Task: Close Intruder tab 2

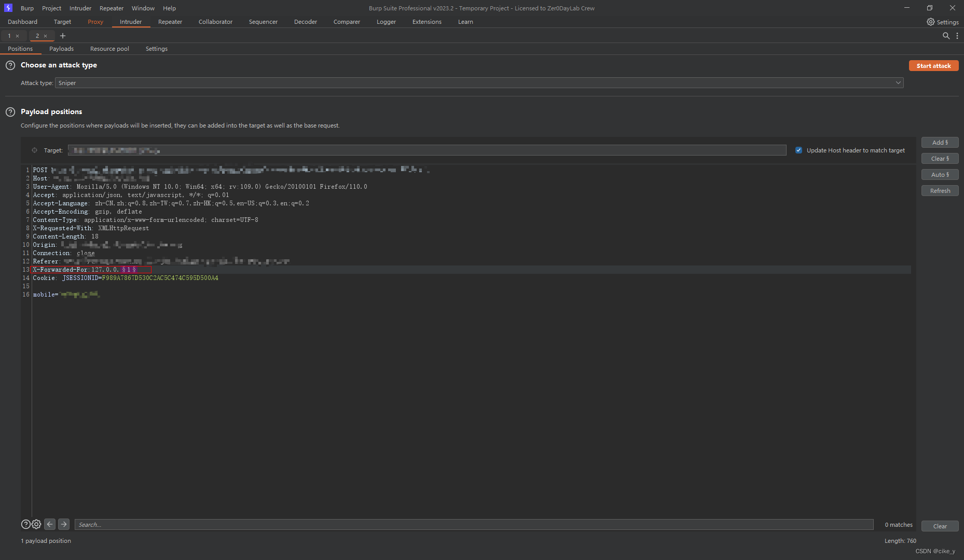Action: point(46,36)
